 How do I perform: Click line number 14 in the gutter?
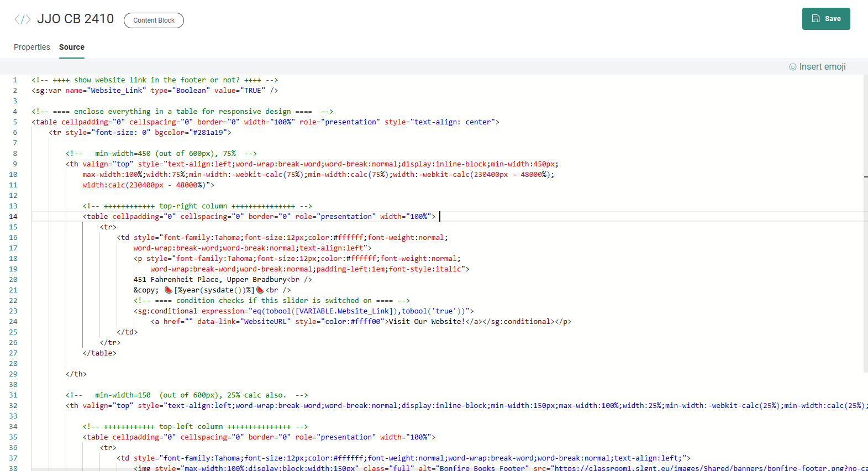[13, 217]
